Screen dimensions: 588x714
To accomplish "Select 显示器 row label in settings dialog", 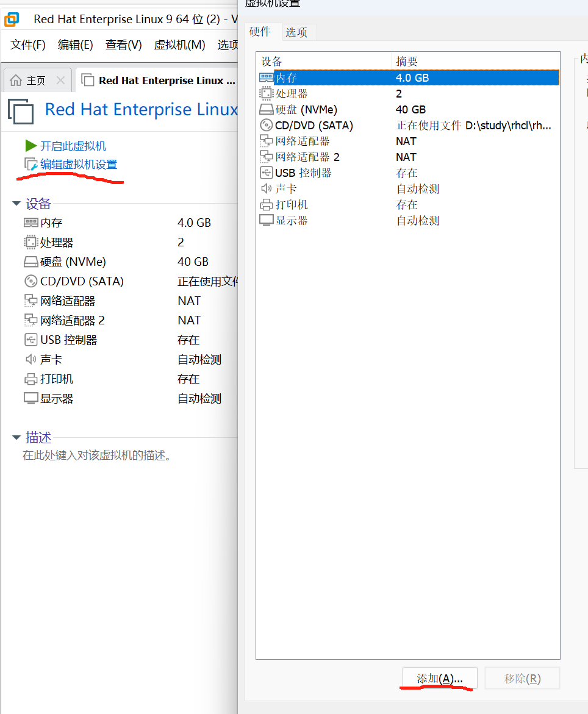I will (x=292, y=220).
